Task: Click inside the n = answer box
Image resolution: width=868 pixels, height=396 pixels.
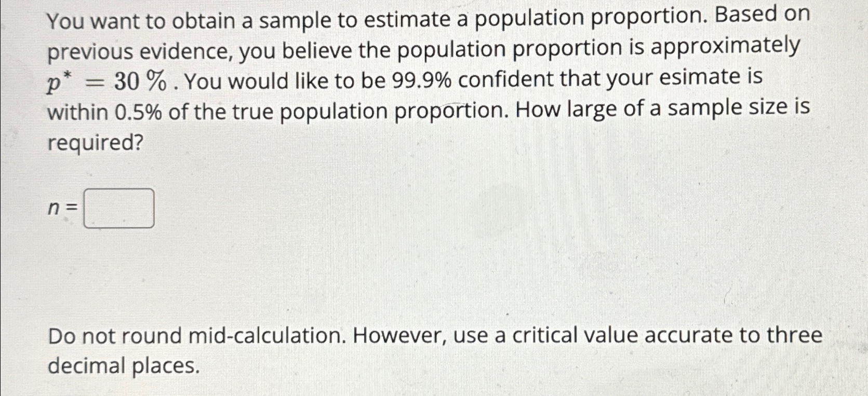Action: (118, 208)
